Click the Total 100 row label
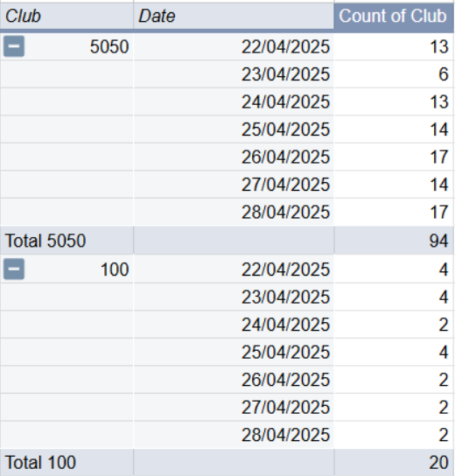 pyautogui.click(x=66, y=462)
